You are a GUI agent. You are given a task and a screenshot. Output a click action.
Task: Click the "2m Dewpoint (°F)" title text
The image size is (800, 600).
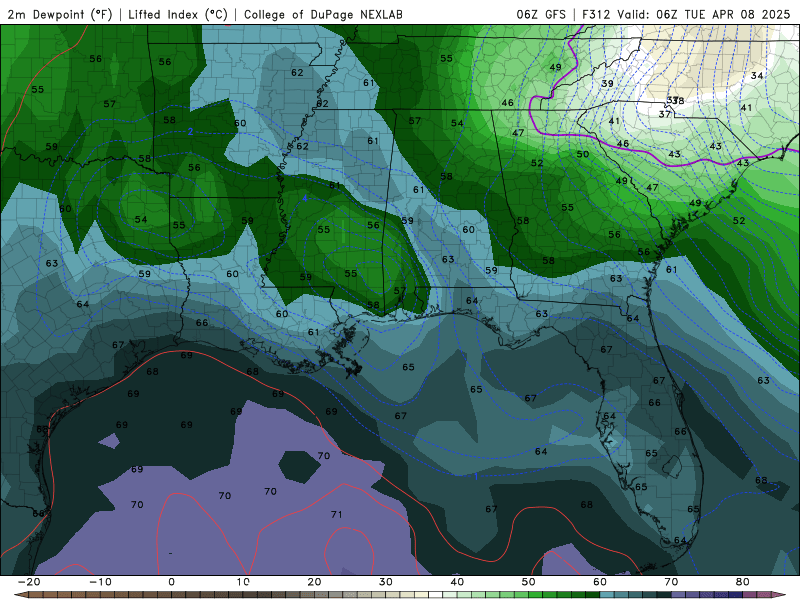coord(59,14)
